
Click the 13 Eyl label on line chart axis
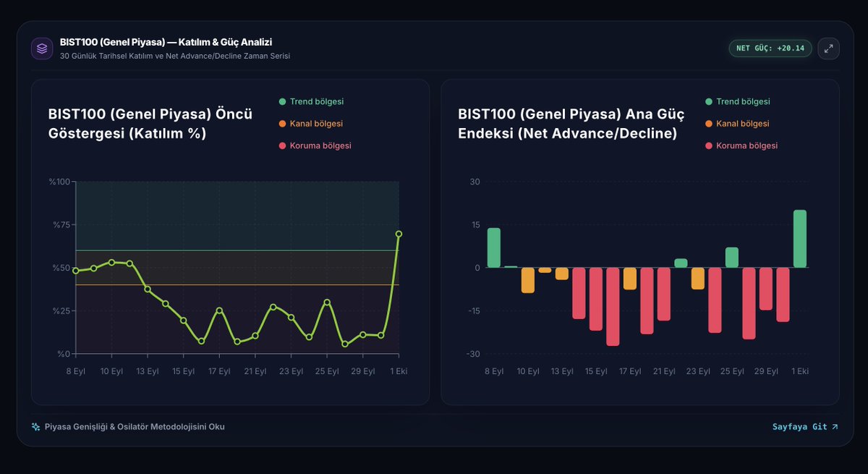click(148, 371)
